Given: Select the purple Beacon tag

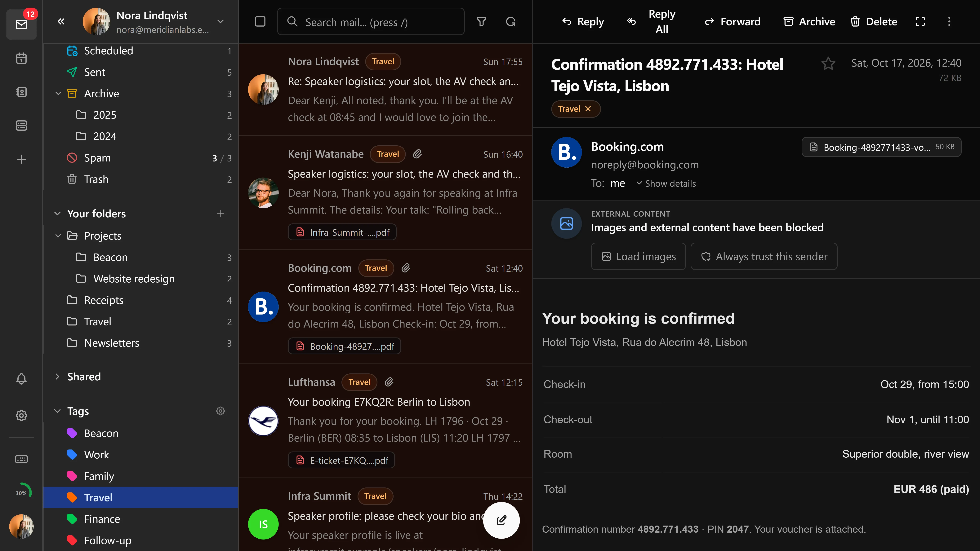Looking at the screenshot, I should 141,433.
